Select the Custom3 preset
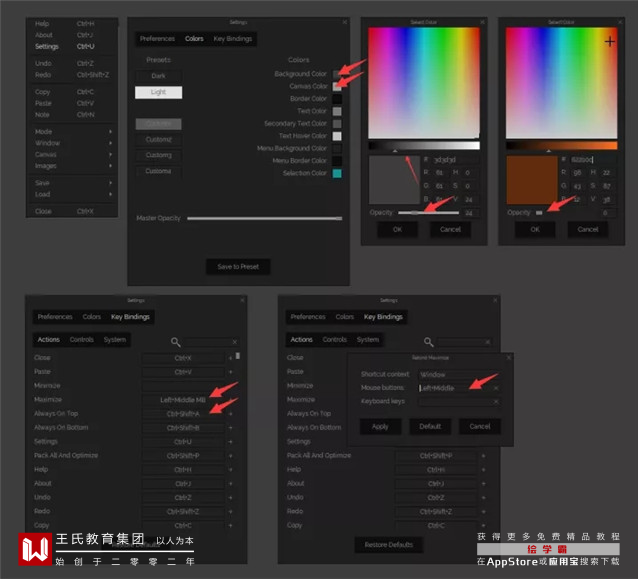 (158, 155)
